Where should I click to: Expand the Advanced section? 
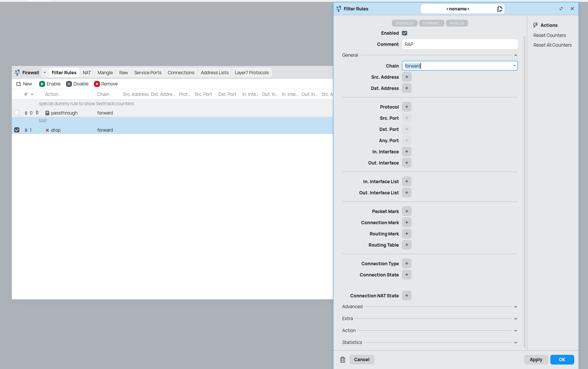click(515, 307)
